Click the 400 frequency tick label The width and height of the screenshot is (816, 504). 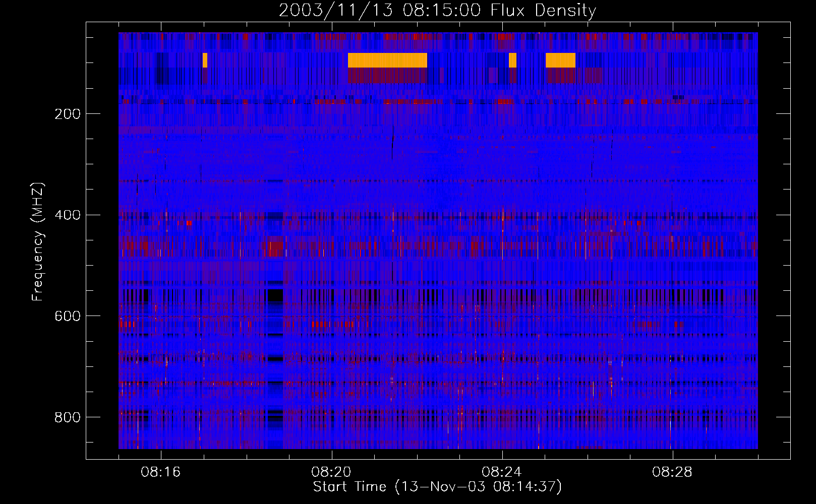68,215
